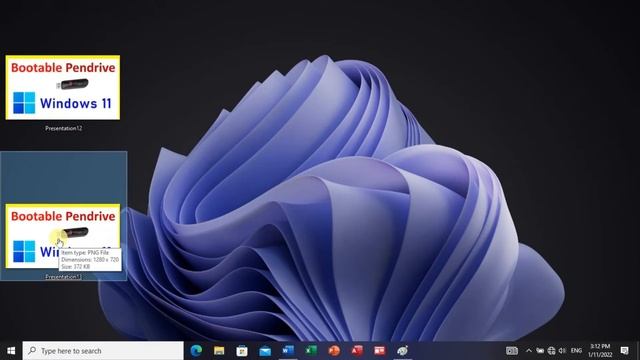Open the Mail app on the taskbar
This screenshot has height=360, width=640.
(265, 350)
